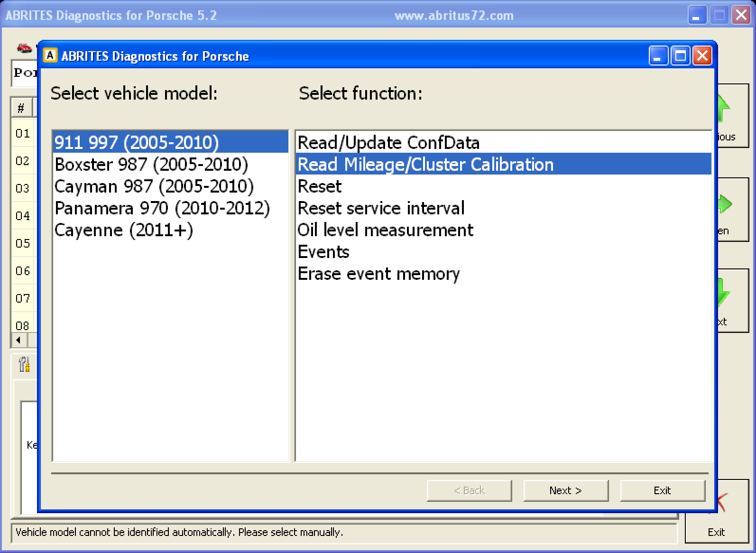756x553 pixels.
Task: Choose Cayman 987 (2005-2010) model
Action: click(x=170, y=186)
